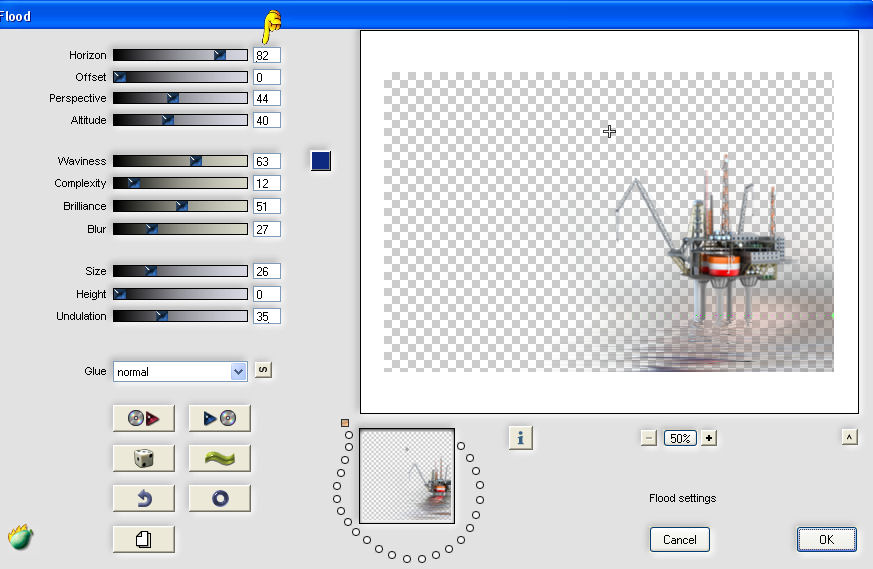The image size is (873, 569).
Task: Click the save preset button (blue arrow to disc)
Action: coord(219,418)
